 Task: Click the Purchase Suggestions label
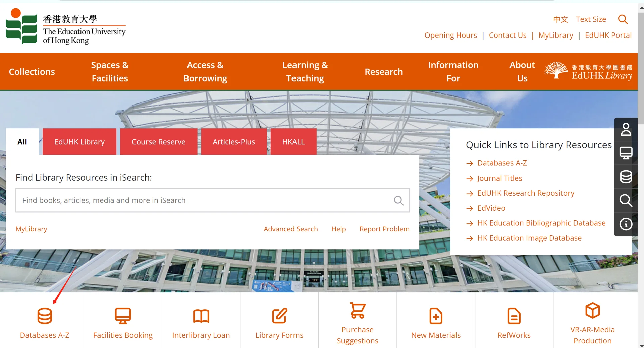tap(358, 335)
